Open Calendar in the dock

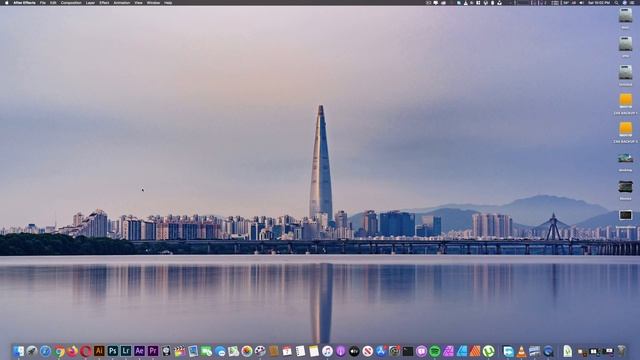pyautogui.click(x=287, y=351)
